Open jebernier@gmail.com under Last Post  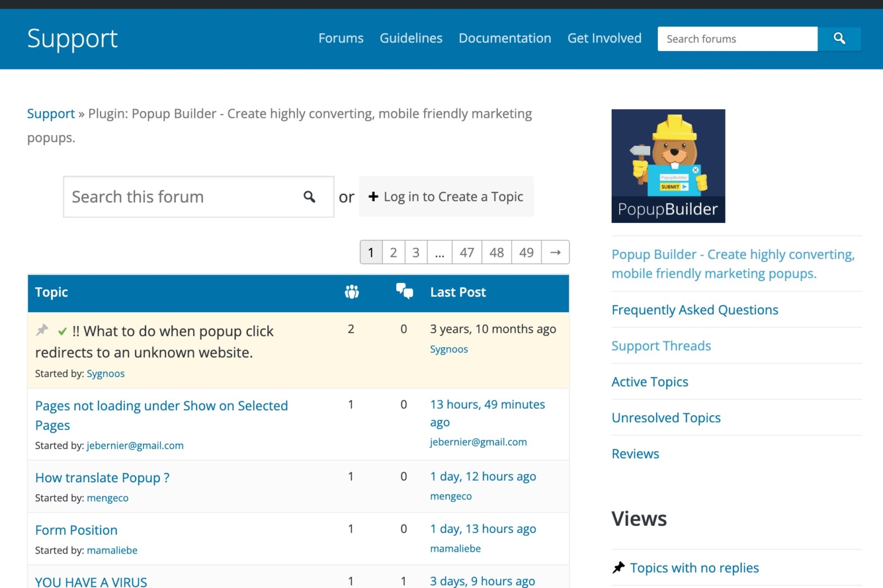pos(478,442)
